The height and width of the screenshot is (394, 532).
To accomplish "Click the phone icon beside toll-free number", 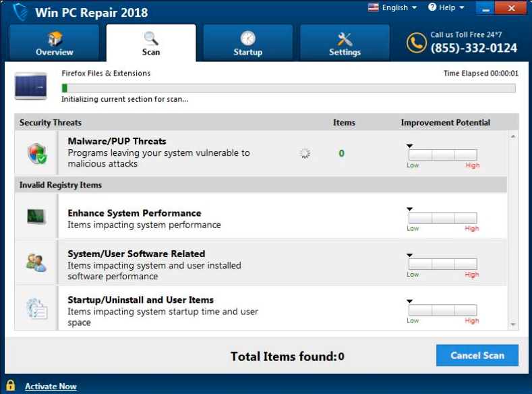I will point(416,43).
